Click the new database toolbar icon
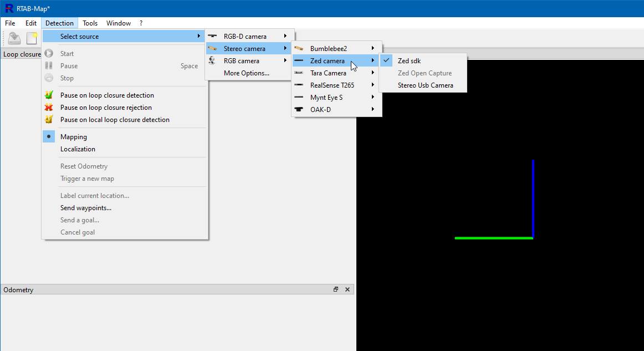The height and width of the screenshot is (351, 644). [x=32, y=38]
